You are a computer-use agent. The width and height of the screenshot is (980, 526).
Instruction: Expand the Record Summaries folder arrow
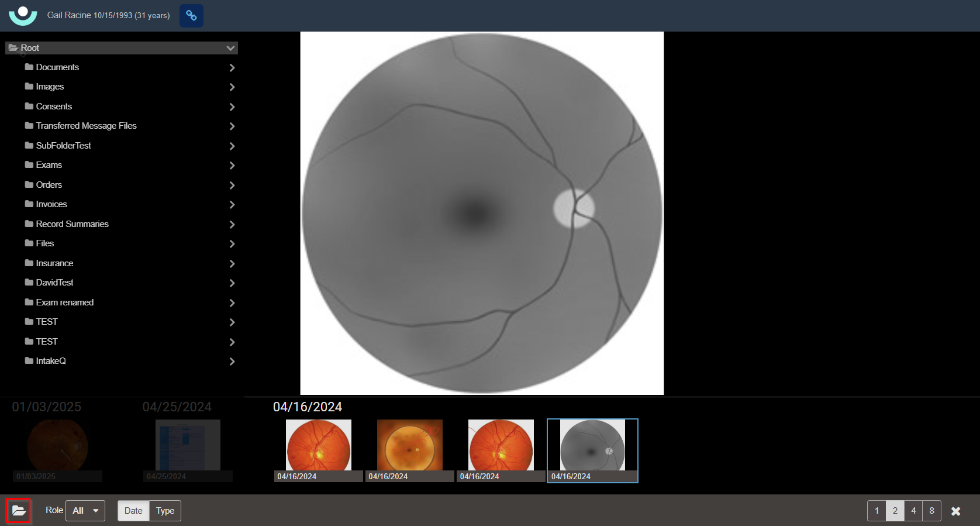click(232, 225)
